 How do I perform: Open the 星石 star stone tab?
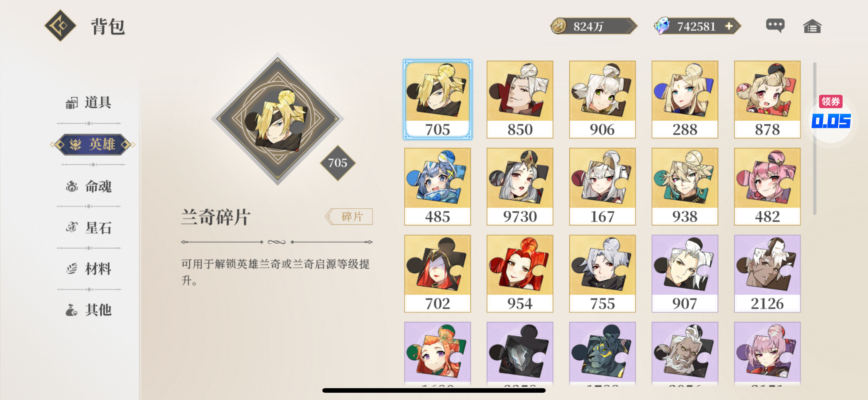click(89, 228)
